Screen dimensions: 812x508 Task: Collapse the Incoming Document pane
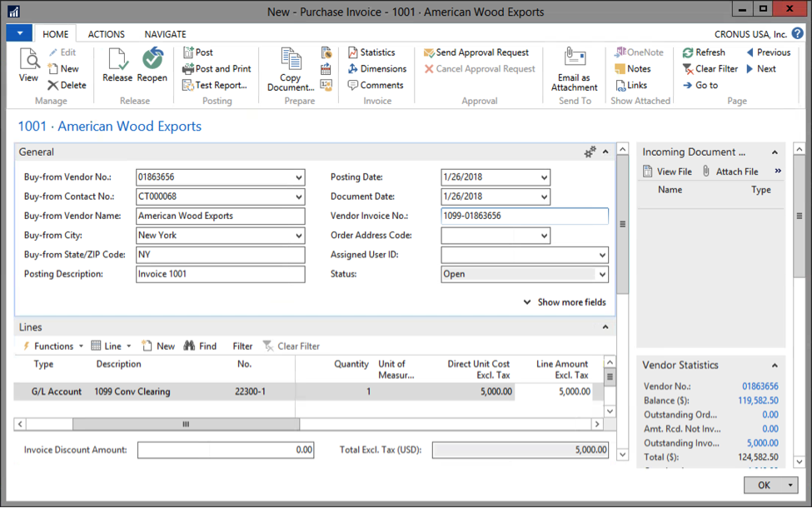tap(775, 152)
